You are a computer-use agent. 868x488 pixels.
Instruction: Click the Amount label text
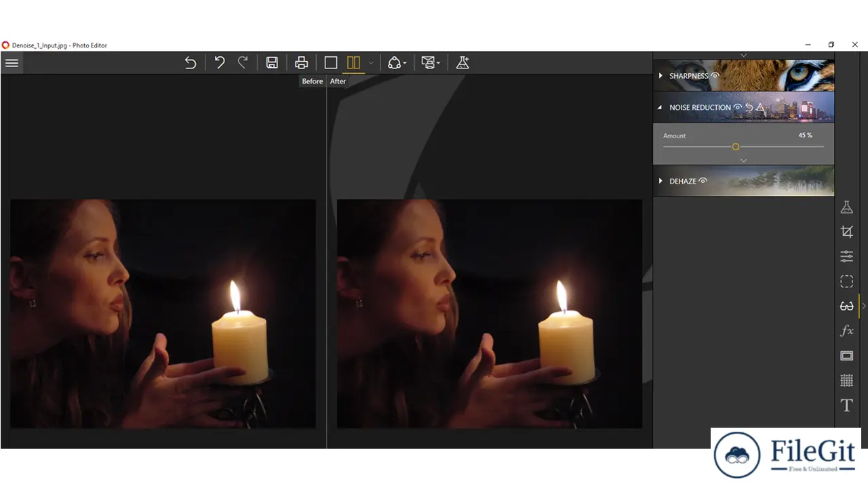tap(675, 136)
